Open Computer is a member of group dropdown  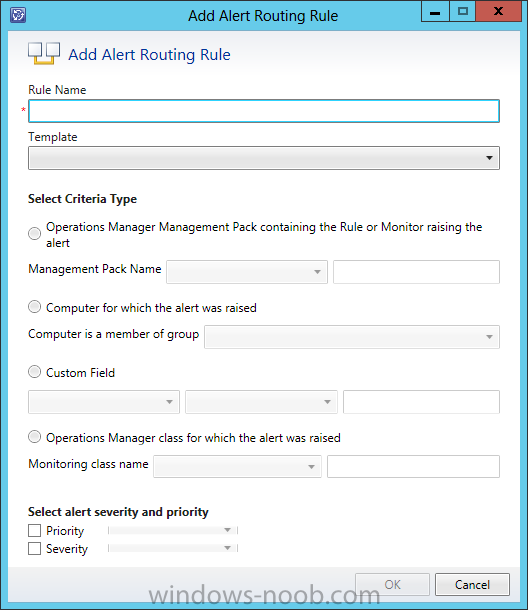pyautogui.click(x=352, y=337)
